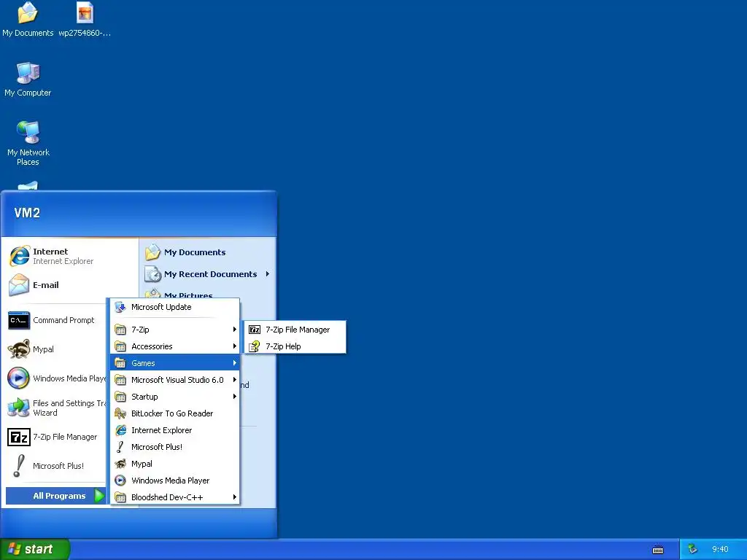Launch Windows Media Player in left pane
The height and width of the screenshot is (560, 747).
pos(55,378)
